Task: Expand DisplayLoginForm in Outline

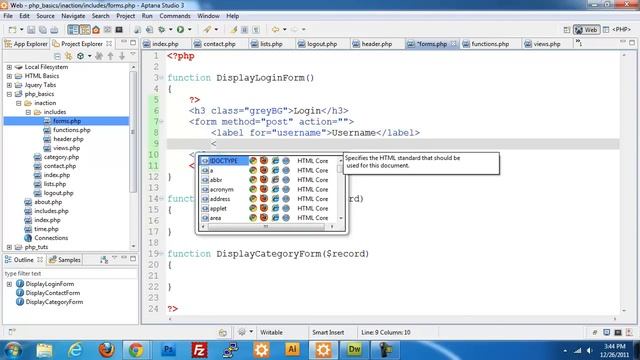Action: click(9, 284)
